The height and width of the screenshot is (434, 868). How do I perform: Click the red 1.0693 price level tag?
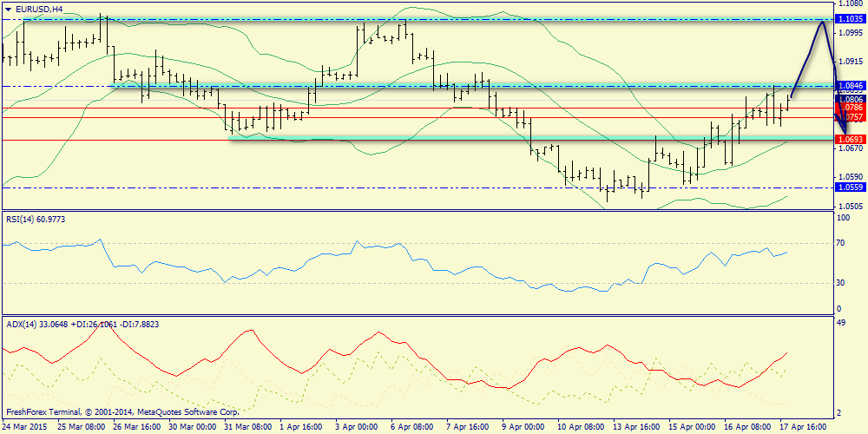coord(852,138)
